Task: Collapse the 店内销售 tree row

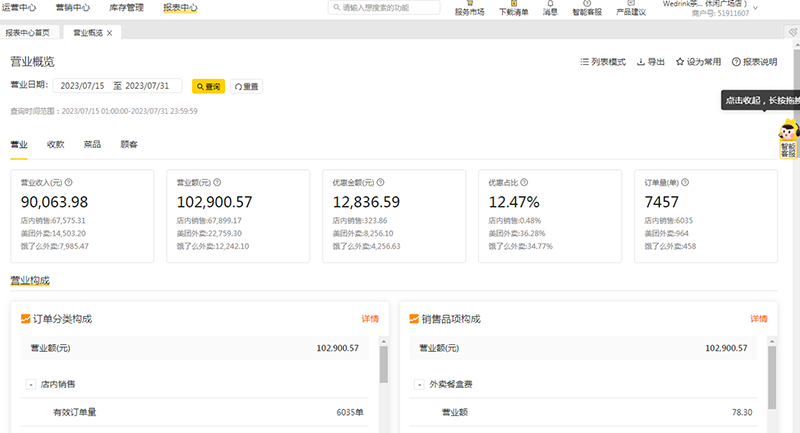Action: tap(31, 384)
